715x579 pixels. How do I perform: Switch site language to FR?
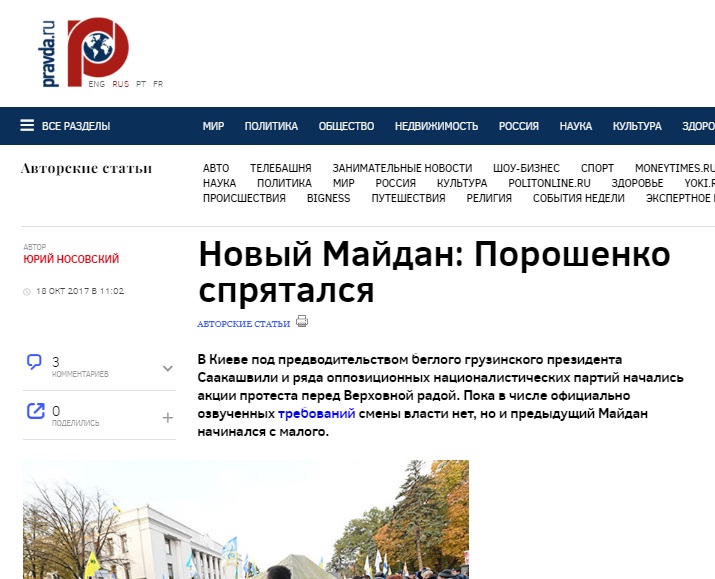pos(158,84)
